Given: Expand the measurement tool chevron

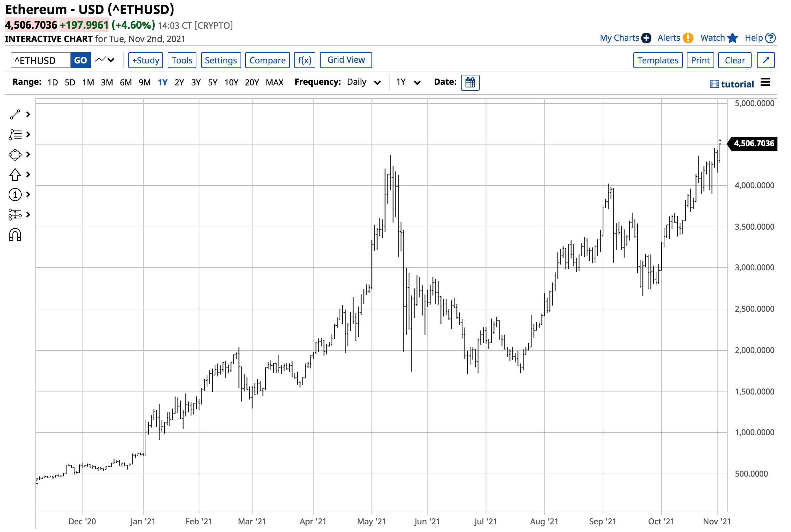Looking at the screenshot, I should point(28,215).
